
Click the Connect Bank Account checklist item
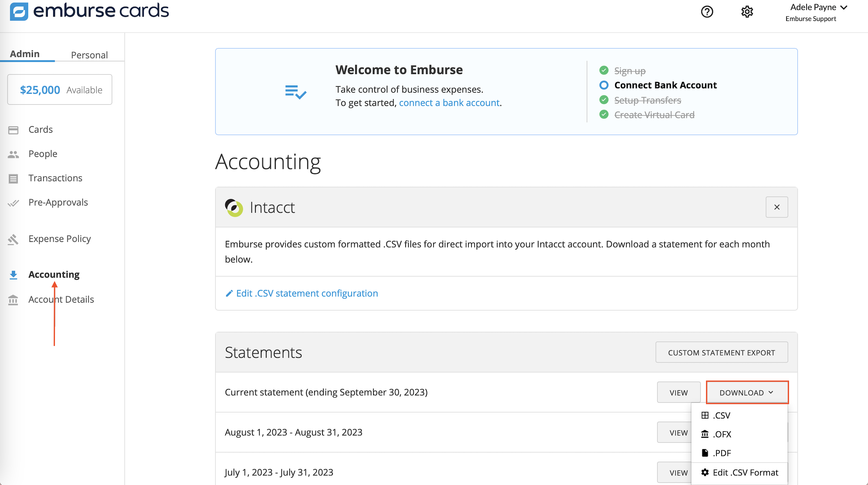[x=665, y=85]
